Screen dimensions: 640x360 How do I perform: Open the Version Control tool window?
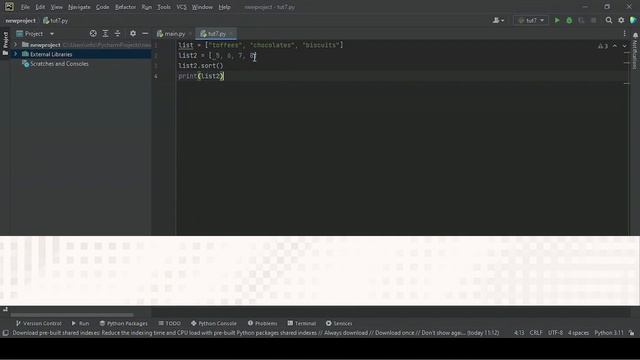pyautogui.click(x=39, y=323)
